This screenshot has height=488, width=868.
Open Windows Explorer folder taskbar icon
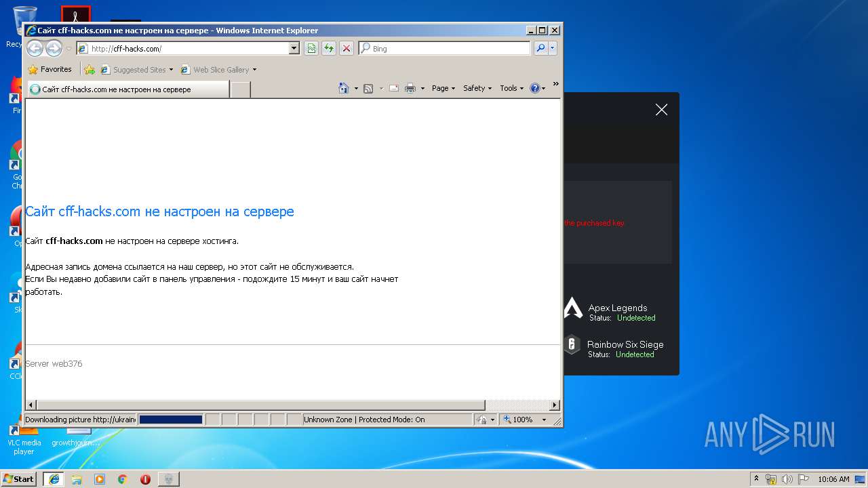click(77, 479)
